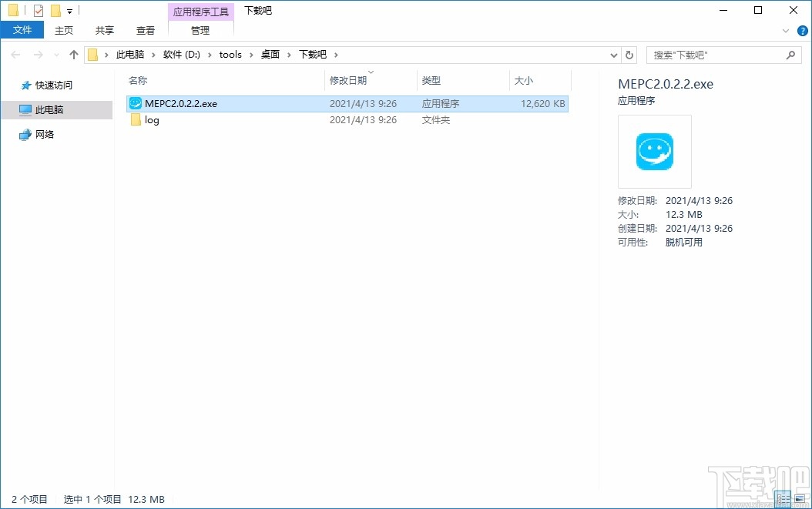The height and width of the screenshot is (509, 812).
Task: Switch to large icons view in status bar
Action: tap(800, 498)
